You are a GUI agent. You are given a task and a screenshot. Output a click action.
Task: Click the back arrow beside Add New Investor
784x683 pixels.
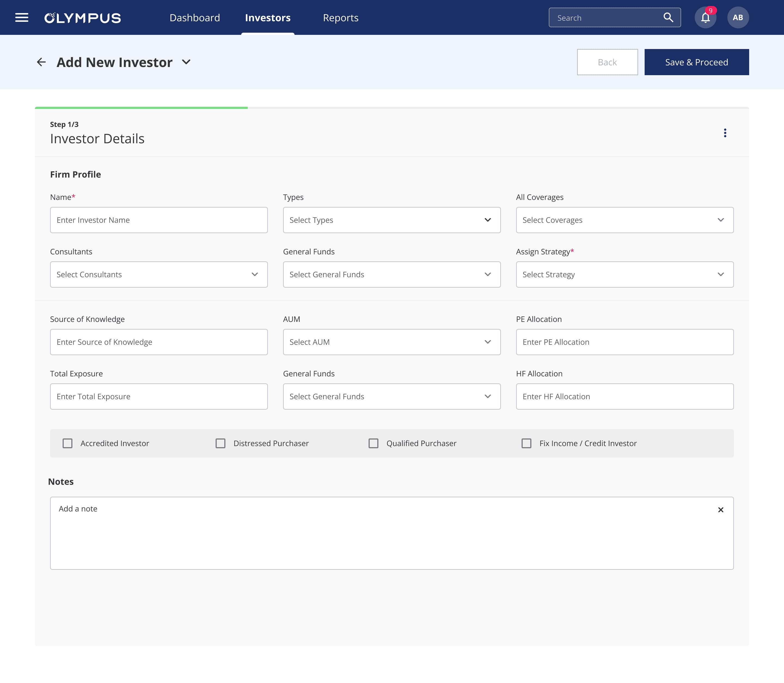pyautogui.click(x=41, y=62)
